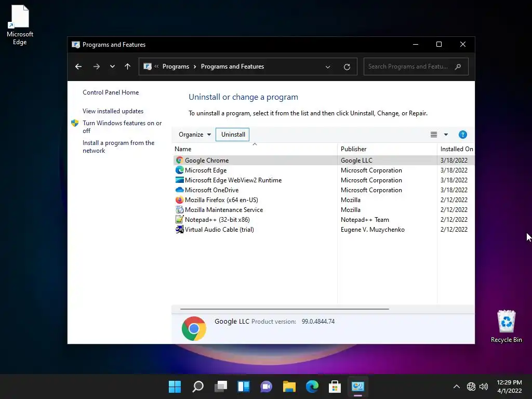
Task: Select the Mozilla Maintenance Service row name
Action: (224, 210)
